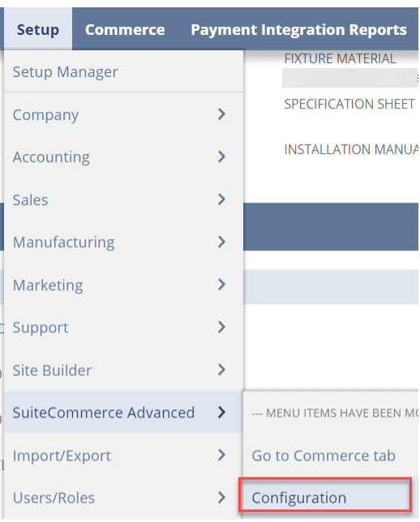Click the MENU ITEMS HAVE BEEN MOVED notice
This screenshot has height=522, width=420.
(335, 413)
